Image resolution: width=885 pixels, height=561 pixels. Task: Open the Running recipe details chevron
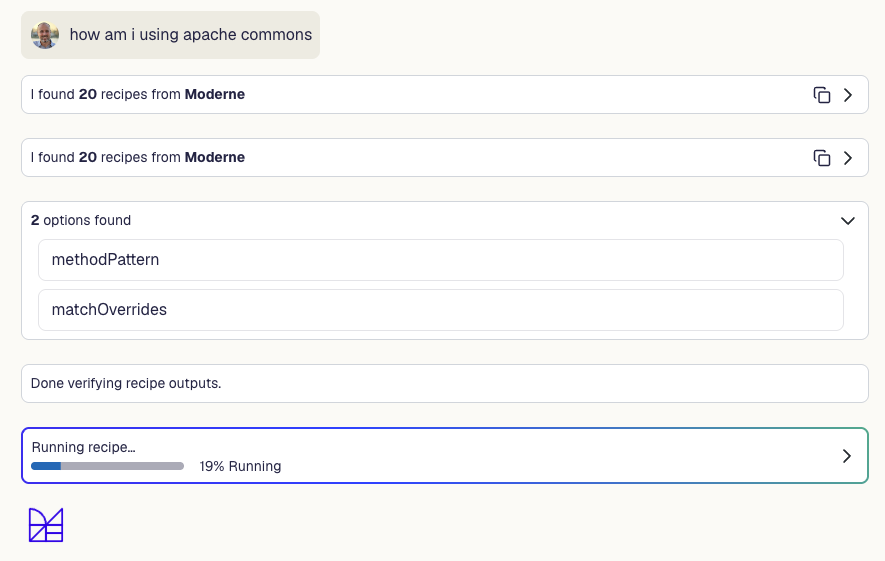pos(847,456)
